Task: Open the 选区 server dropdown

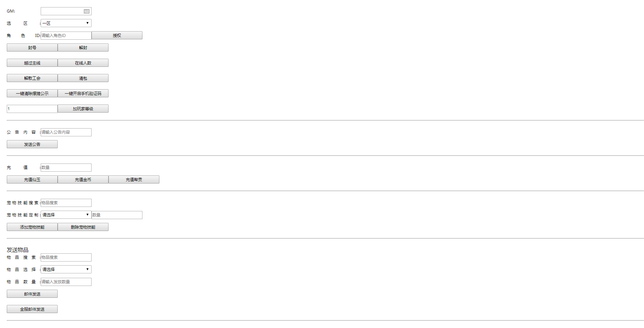Action: (x=66, y=23)
